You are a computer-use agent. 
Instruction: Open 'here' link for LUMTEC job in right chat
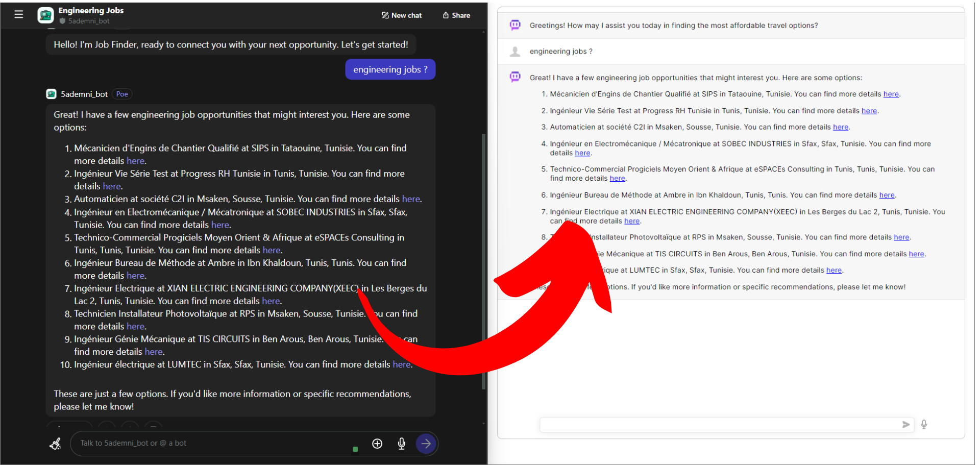(834, 271)
